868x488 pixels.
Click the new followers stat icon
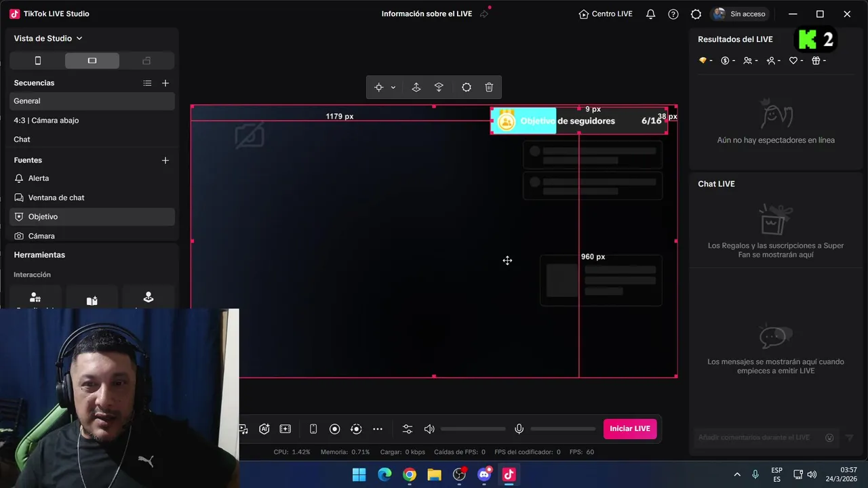pyautogui.click(x=770, y=60)
